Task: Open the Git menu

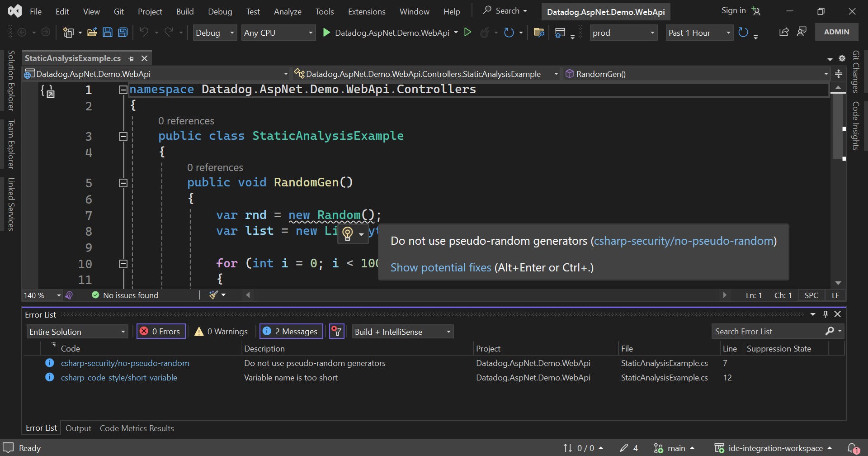Action: (118, 11)
